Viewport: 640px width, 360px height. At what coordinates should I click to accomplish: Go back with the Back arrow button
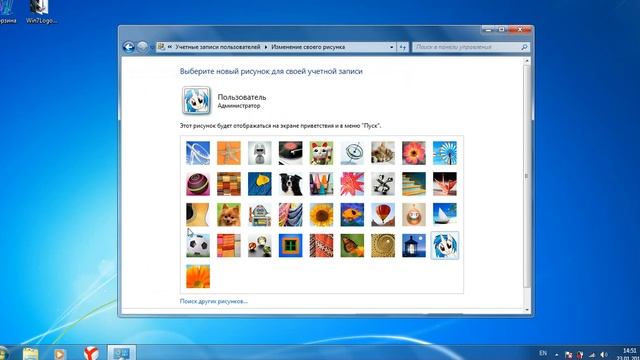point(129,47)
